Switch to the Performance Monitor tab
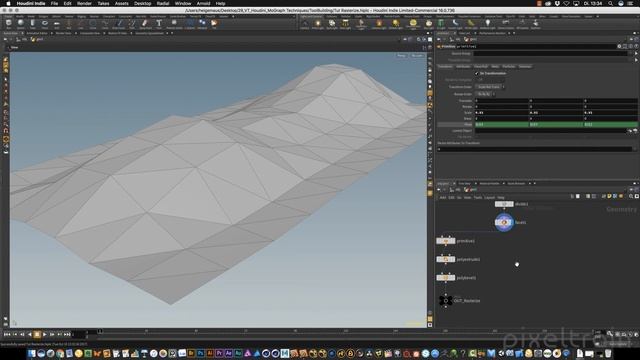 pos(492,33)
